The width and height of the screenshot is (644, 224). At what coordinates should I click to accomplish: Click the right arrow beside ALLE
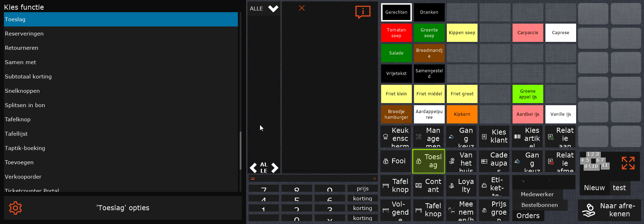(275, 167)
